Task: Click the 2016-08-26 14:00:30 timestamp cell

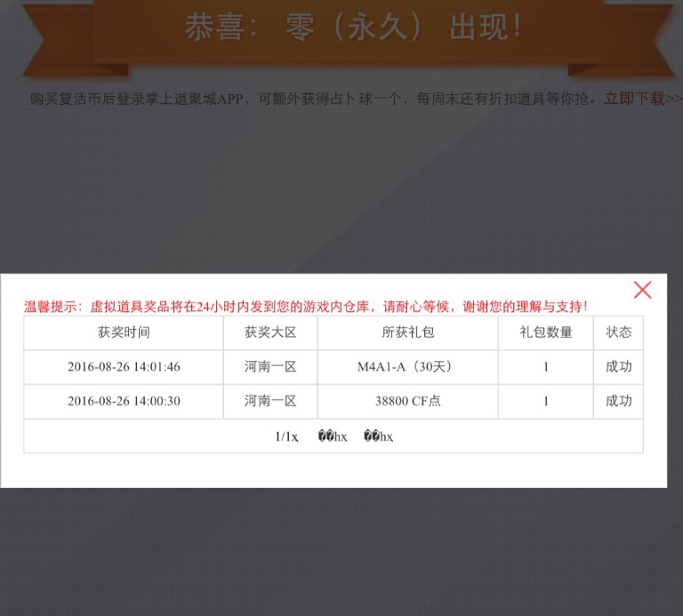Action: pyautogui.click(x=124, y=402)
